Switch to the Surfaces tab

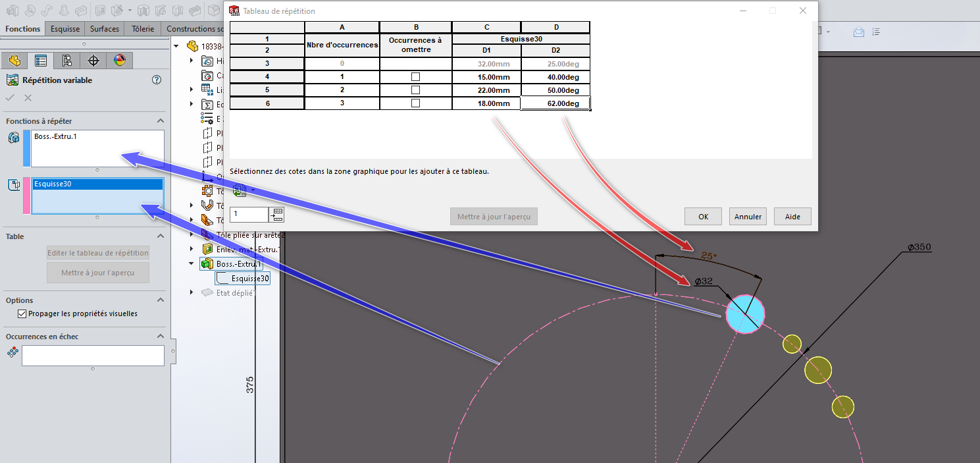point(105,29)
